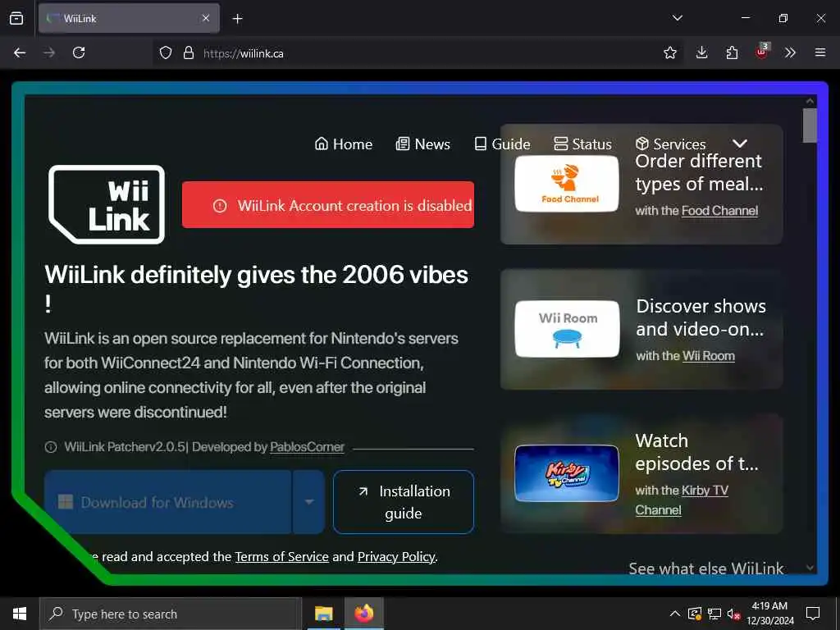840x630 pixels.
Task: Open the Wii Room link
Action: (708, 356)
